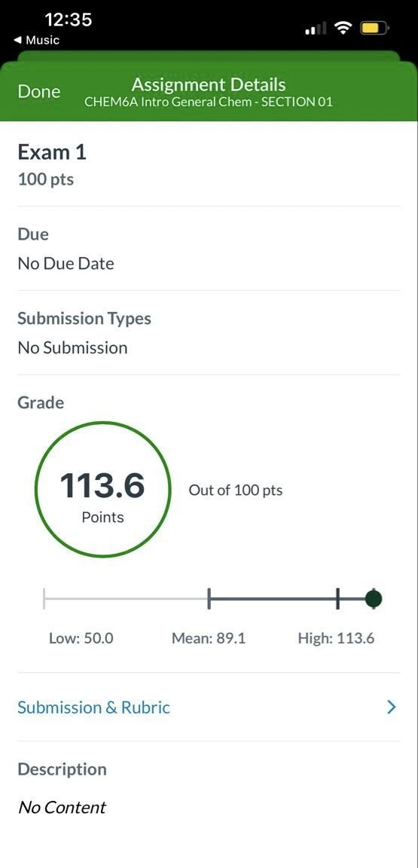Return to the Music app

point(37,40)
